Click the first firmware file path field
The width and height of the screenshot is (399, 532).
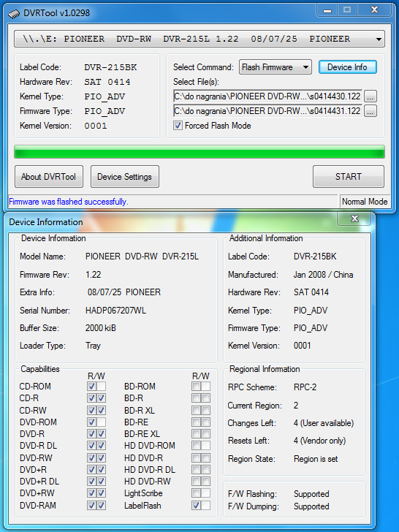tap(267, 96)
